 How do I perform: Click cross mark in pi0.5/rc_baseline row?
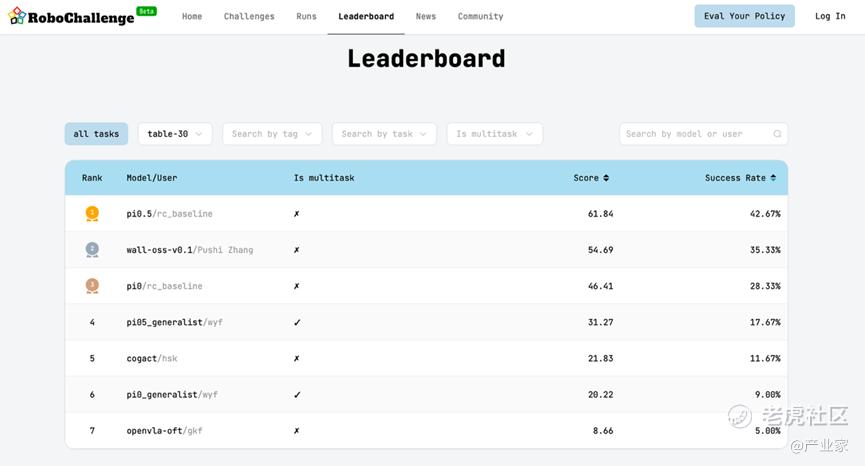tap(297, 213)
